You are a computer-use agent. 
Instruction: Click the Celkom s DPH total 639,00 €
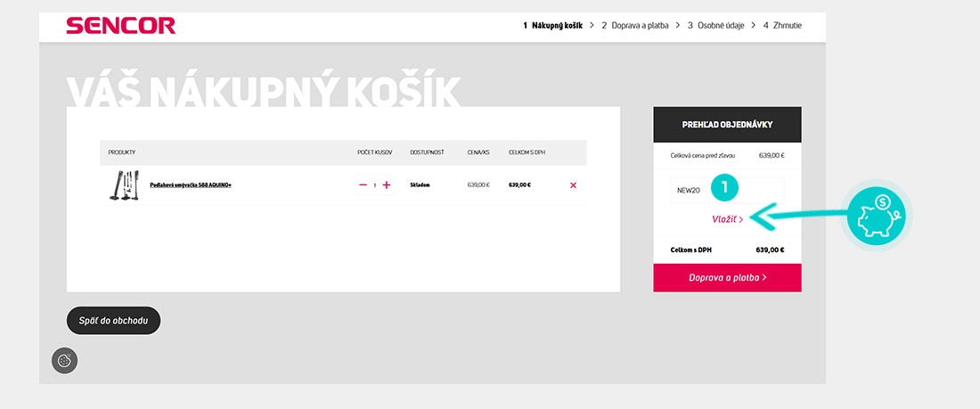click(770, 249)
